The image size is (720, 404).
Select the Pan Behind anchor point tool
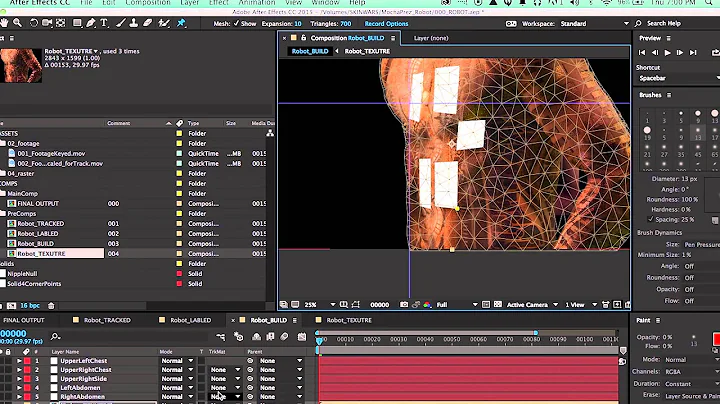pos(61,22)
